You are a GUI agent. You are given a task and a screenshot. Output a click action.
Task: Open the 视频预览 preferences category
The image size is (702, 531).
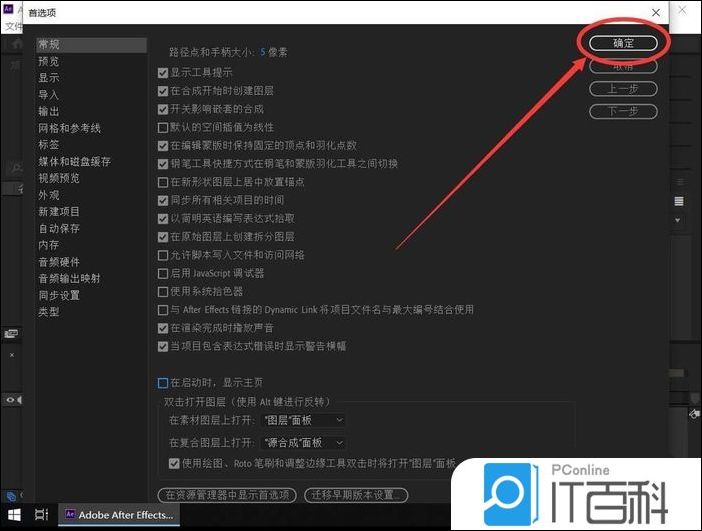point(59,178)
